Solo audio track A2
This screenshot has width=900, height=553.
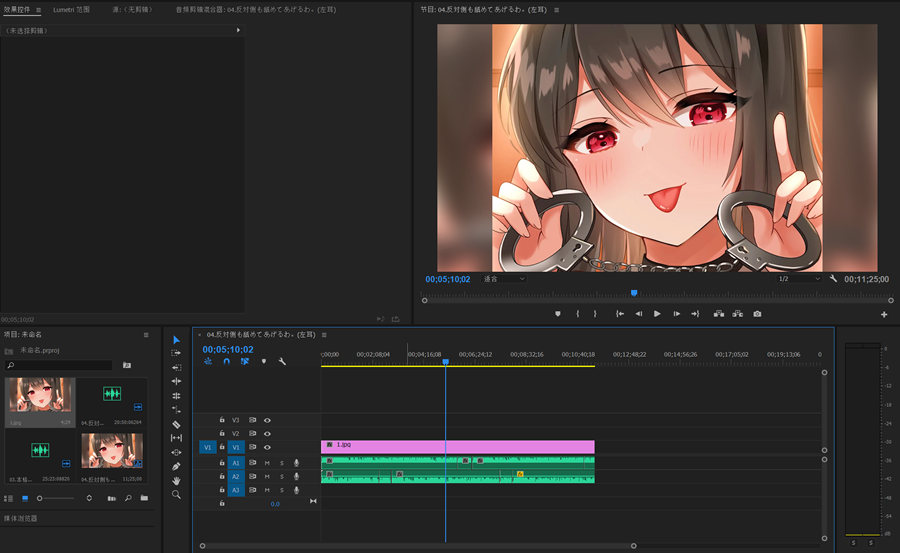click(x=282, y=477)
